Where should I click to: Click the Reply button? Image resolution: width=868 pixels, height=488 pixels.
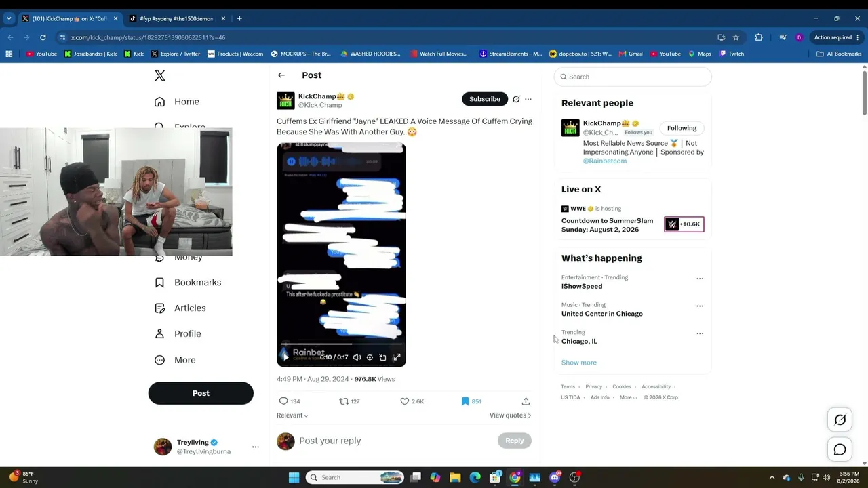coord(515,441)
